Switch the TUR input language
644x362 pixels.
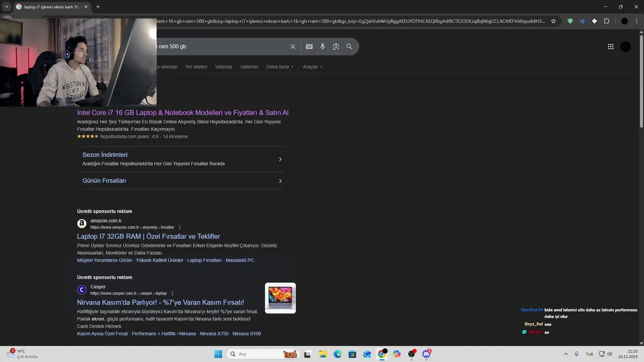pos(589,354)
